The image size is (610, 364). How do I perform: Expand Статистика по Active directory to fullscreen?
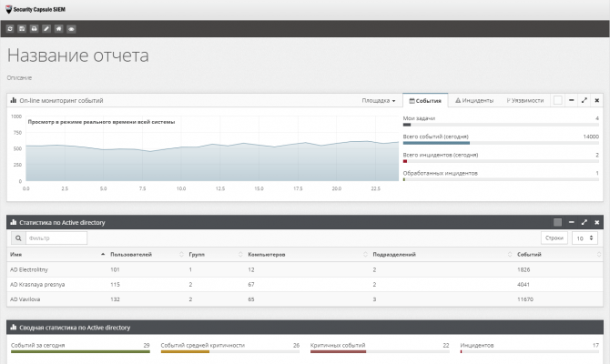584,222
